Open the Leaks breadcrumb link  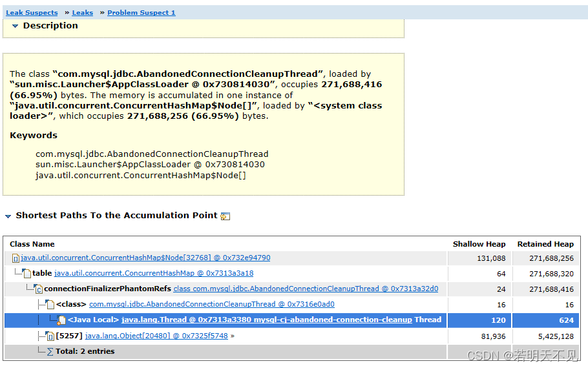coord(83,13)
